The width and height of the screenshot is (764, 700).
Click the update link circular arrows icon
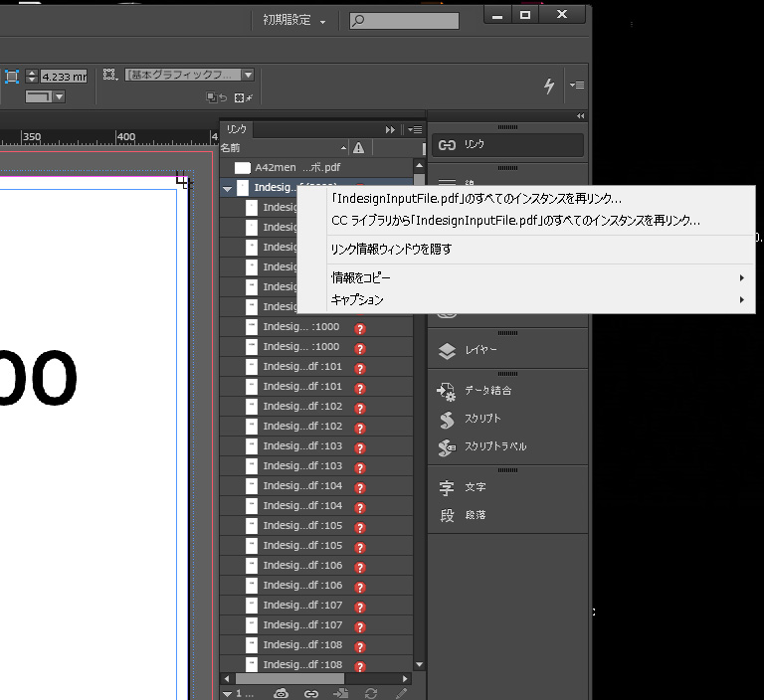coord(371,693)
